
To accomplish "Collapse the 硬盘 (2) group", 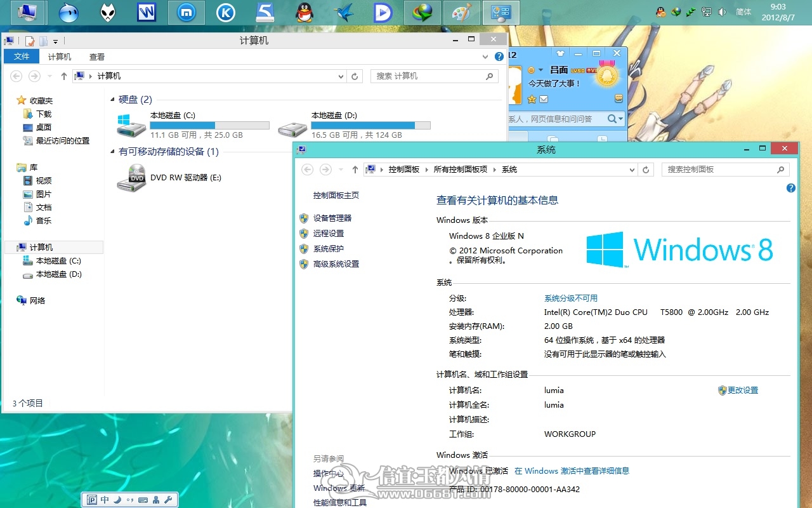I will (113, 100).
